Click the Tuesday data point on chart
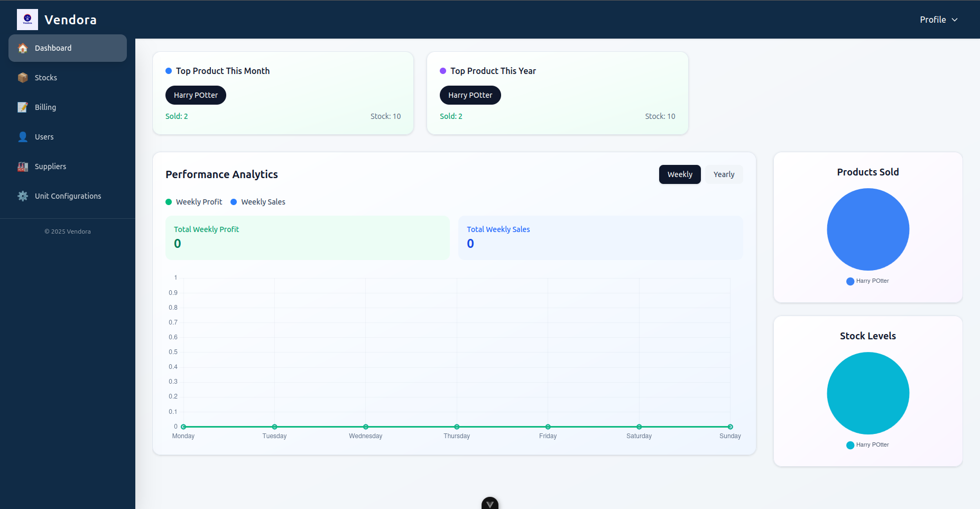 click(274, 427)
